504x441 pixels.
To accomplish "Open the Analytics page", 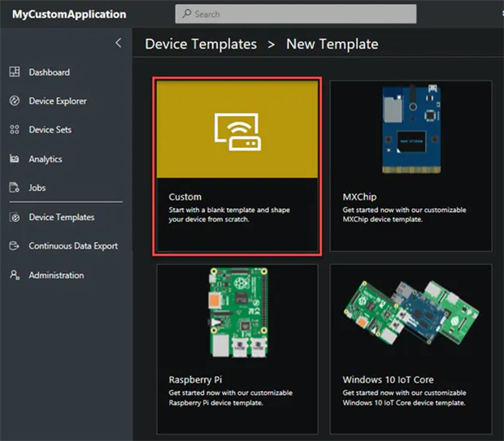I will tap(46, 159).
